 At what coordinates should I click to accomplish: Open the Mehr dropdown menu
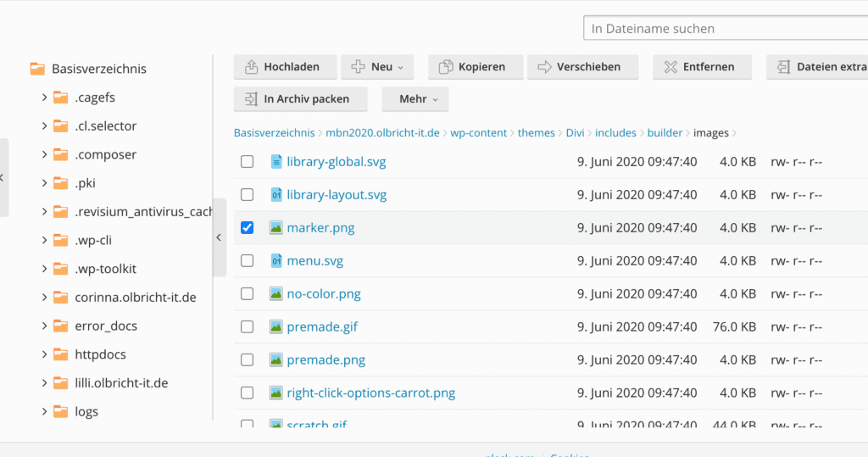point(415,99)
